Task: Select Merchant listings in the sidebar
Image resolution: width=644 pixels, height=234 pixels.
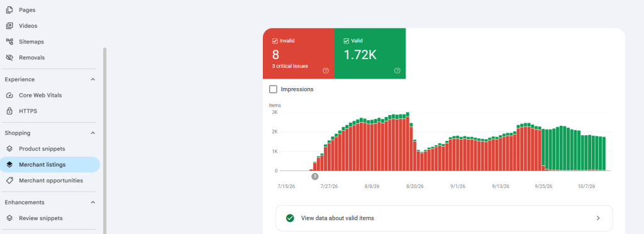Action: [50, 165]
